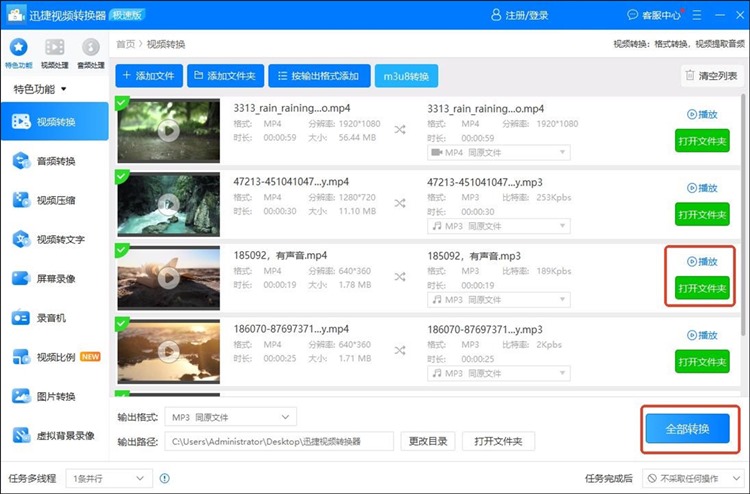Open the 特色功能 star icon tab
This screenshot has height=494, width=750.
coord(19,54)
